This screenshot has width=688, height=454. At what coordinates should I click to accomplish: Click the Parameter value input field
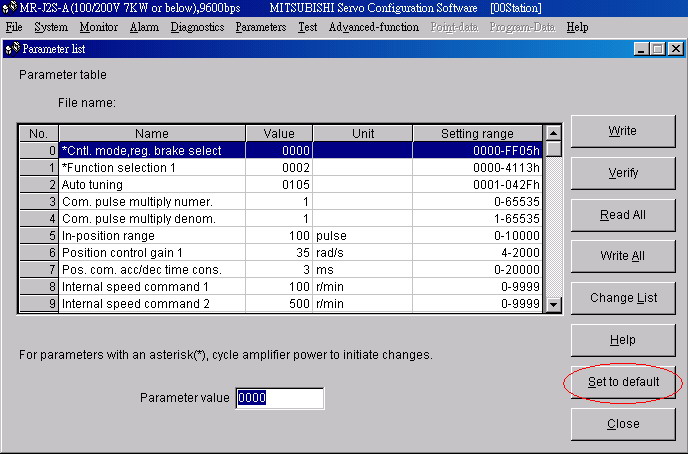click(x=279, y=398)
